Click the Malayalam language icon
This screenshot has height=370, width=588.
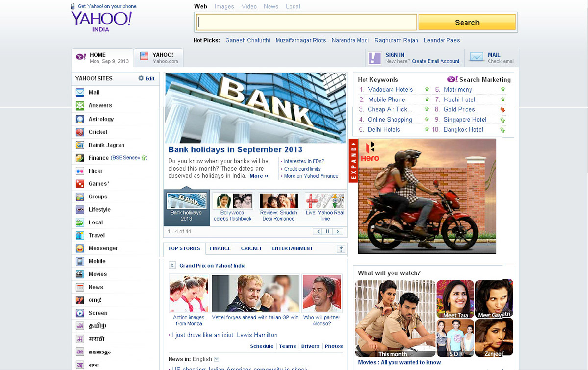point(80,352)
